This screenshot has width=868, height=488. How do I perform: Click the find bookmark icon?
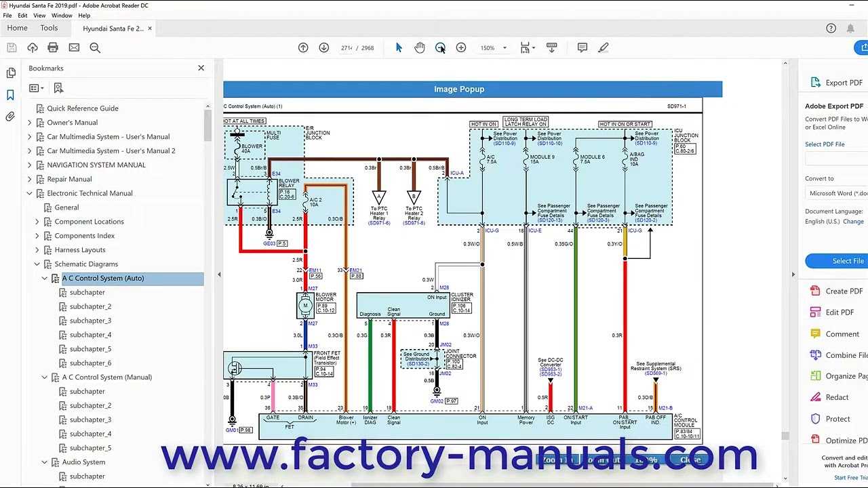[58, 88]
